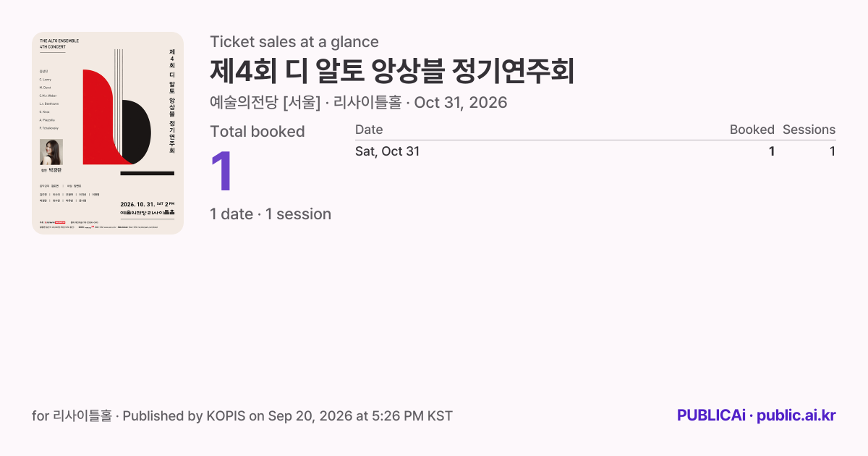Image resolution: width=868 pixels, height=456 pixels.
Task: Click the black horizontal bar on the poster
Action: pos(148,173)
